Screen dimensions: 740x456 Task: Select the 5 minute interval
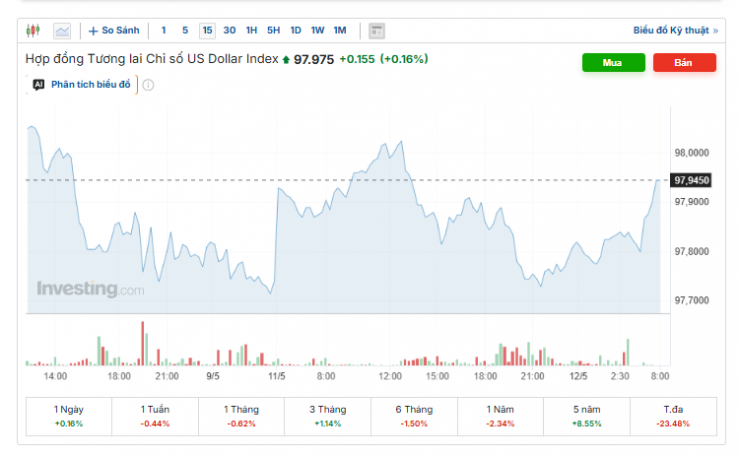coord(185,31)
